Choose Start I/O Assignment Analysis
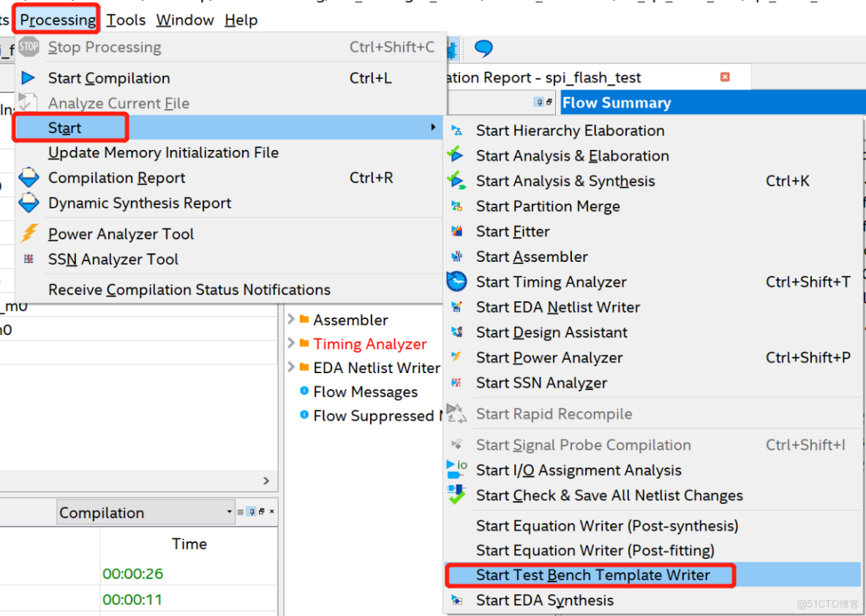Viewport: 866px width, 616px height. click(653, 470)
